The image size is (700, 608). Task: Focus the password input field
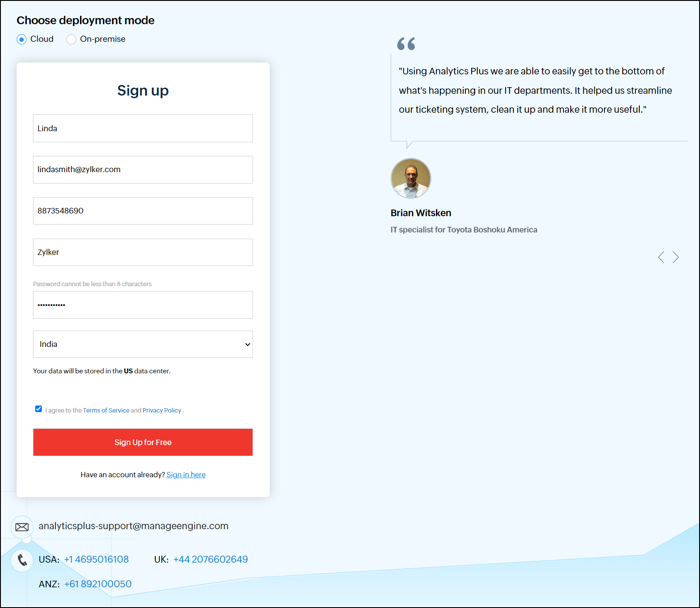(143, 305)
